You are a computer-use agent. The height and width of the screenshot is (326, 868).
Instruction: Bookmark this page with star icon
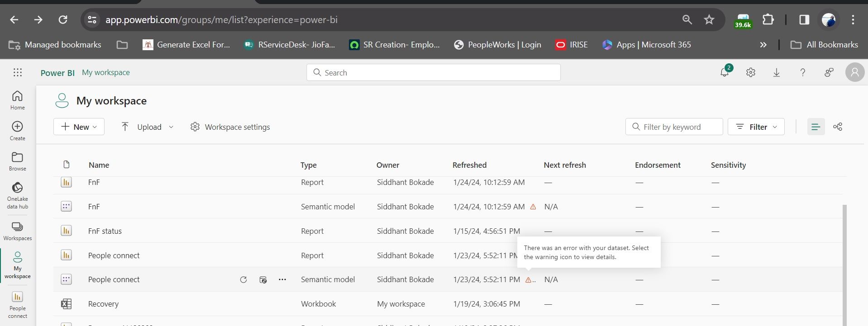[x=709, y=19]
